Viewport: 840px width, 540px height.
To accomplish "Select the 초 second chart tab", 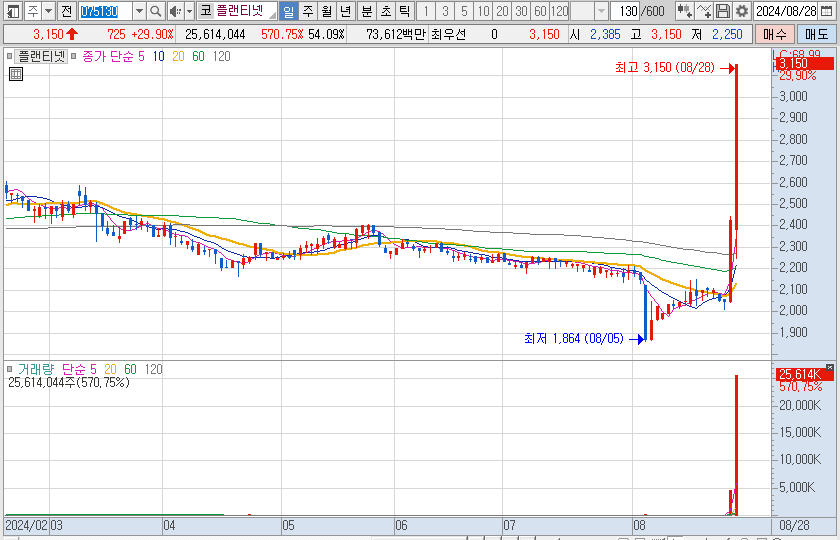I will click(x=386, y=11).
